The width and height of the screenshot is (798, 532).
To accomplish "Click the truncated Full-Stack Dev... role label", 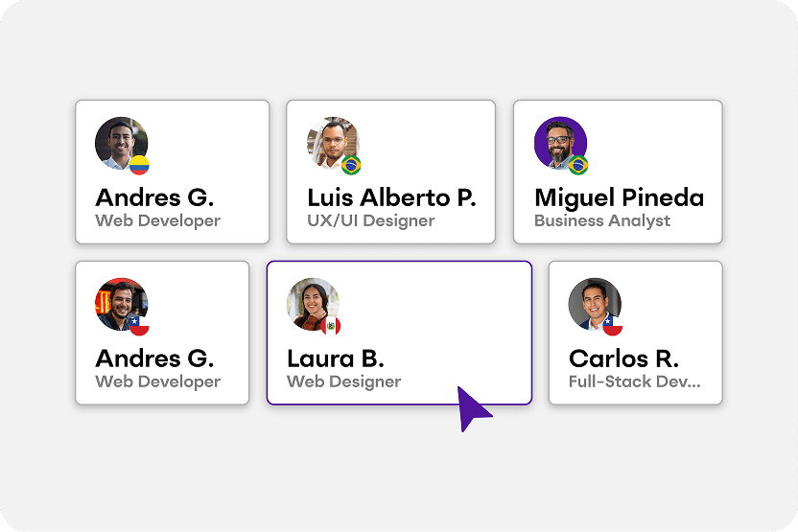I will (x=635, y=382).
